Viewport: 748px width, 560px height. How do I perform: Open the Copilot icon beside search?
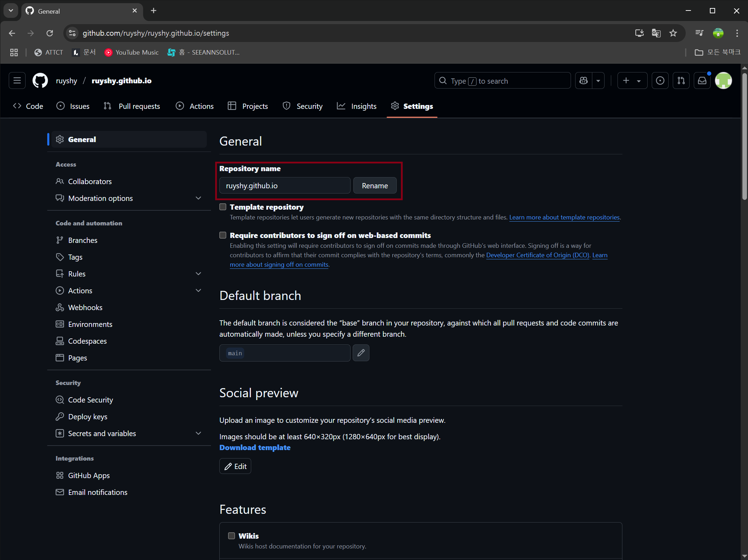click(x=583, y=80)
